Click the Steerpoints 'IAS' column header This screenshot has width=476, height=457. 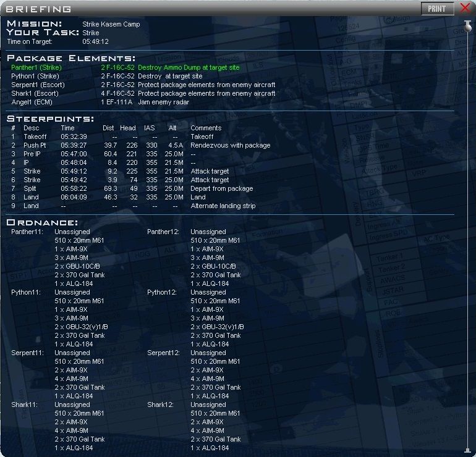(150, 128)
